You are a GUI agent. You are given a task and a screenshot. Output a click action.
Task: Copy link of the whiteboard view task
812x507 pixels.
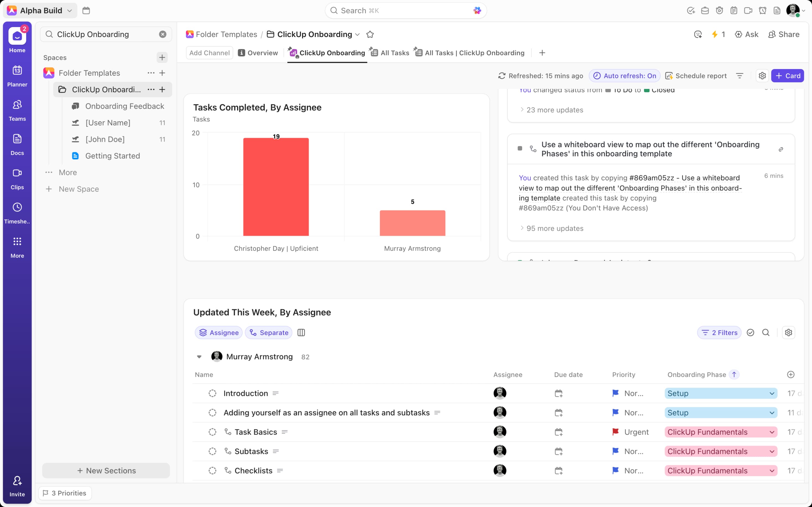[x=781, y=149]
